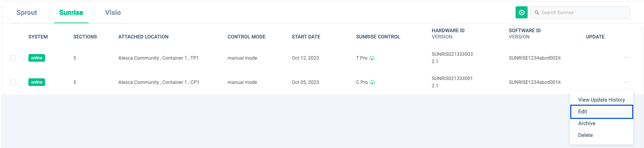The height and width of the screenshot is (148, 644).
Task: Switch to the Visio tab
Action: tap(113, 12)
